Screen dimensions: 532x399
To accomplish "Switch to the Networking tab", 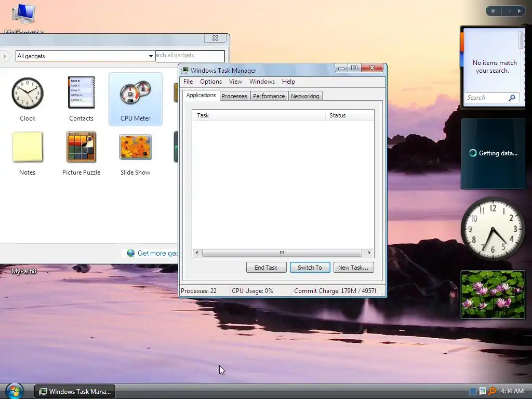I will pos(305,96).
